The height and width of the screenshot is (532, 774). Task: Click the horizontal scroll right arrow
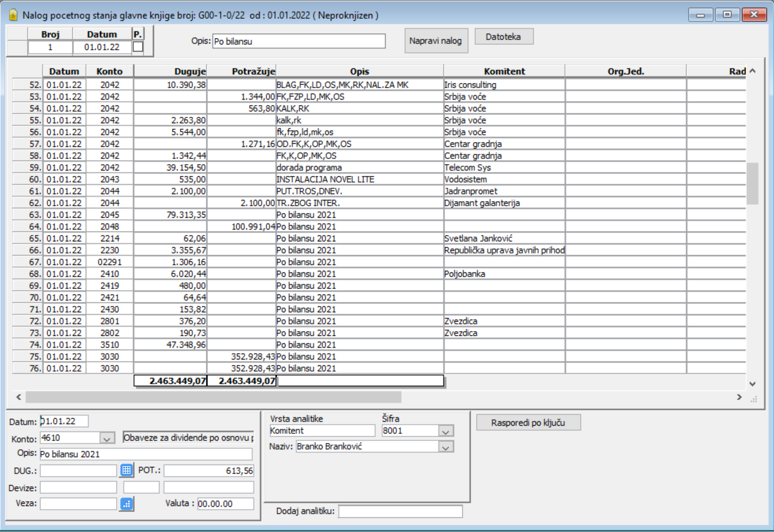[x=739, y=397]
